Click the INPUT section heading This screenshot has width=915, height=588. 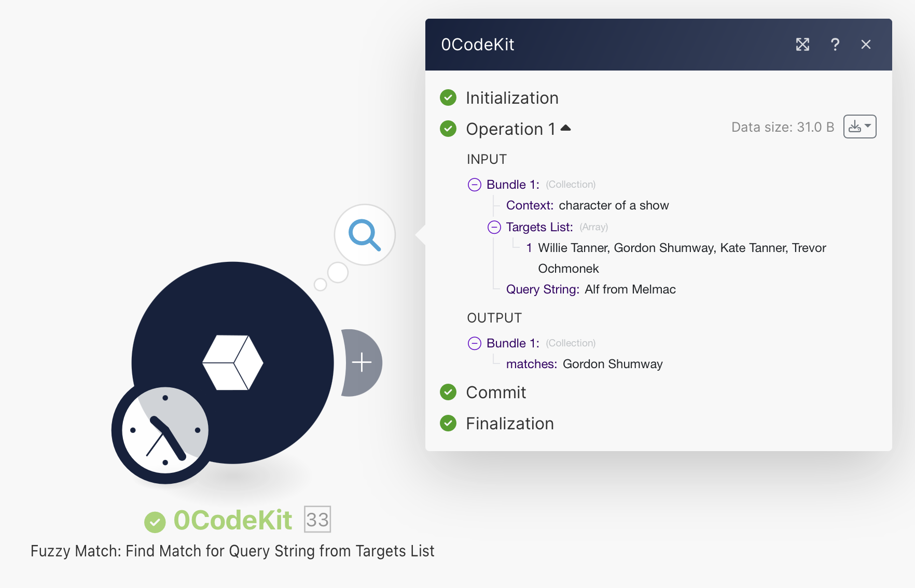point(487,159)
